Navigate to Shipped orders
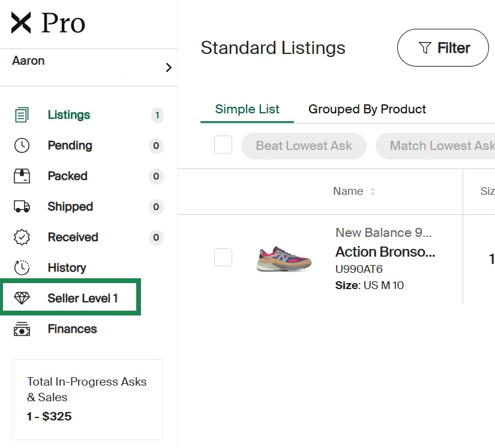The image size is (495, 448). [70, 207]
